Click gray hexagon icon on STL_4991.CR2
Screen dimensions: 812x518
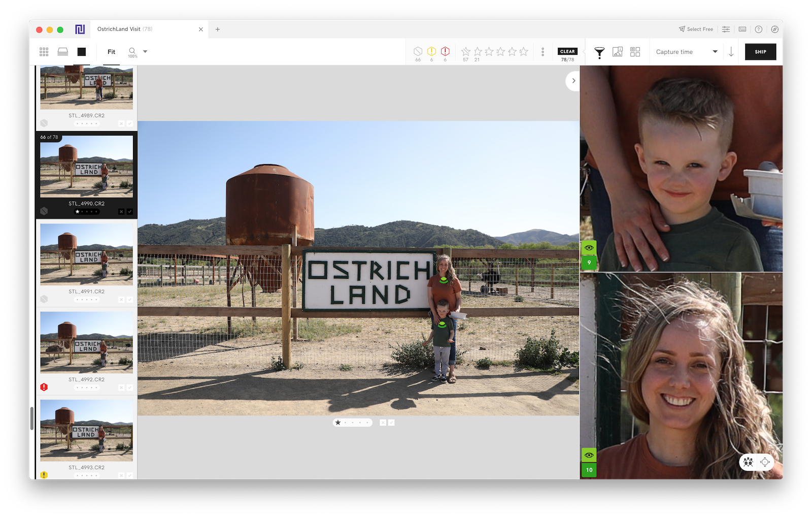[44, 299]
